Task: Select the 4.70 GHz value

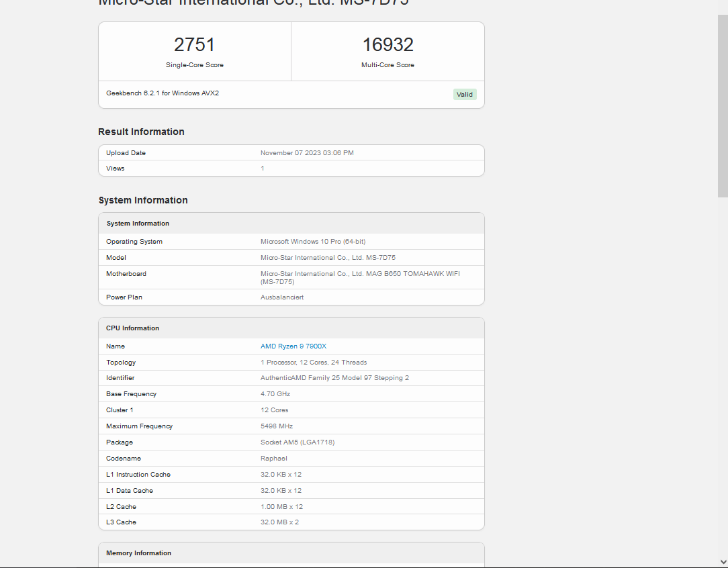Action: click(x=275, y=394)
